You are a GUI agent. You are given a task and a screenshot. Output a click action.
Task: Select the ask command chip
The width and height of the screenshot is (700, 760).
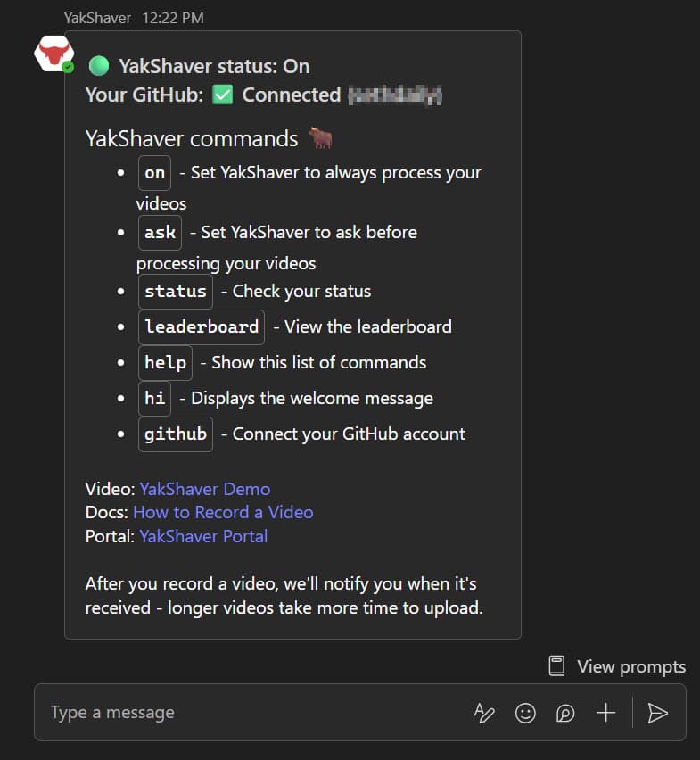(159, 232)
